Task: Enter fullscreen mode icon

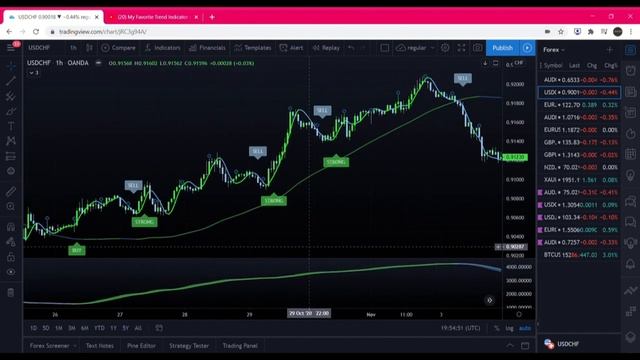Action: click(x=461, y=48)
